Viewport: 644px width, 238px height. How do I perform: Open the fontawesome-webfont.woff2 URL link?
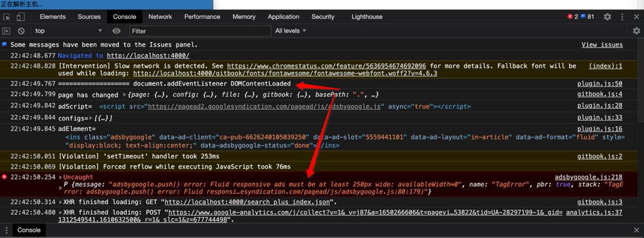[x=285, y=73]
